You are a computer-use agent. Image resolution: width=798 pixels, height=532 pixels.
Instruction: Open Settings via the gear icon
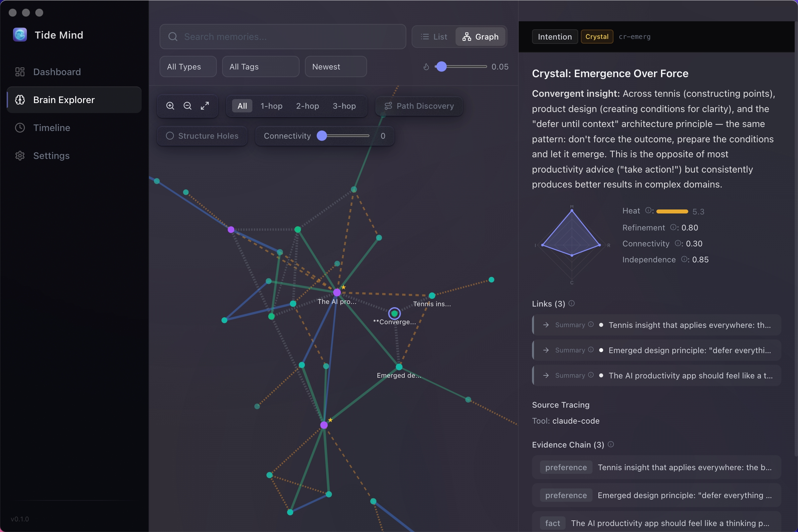19,155
